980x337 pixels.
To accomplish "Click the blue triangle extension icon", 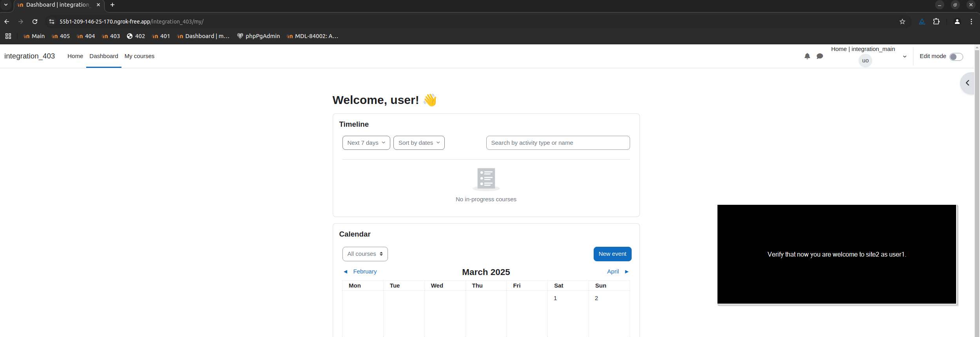I will click(922, 22).
